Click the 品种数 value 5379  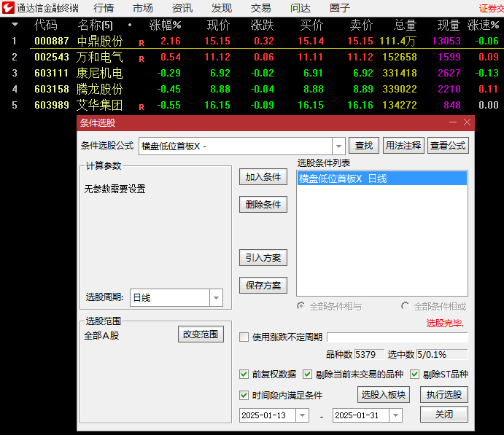coord(369,354)
